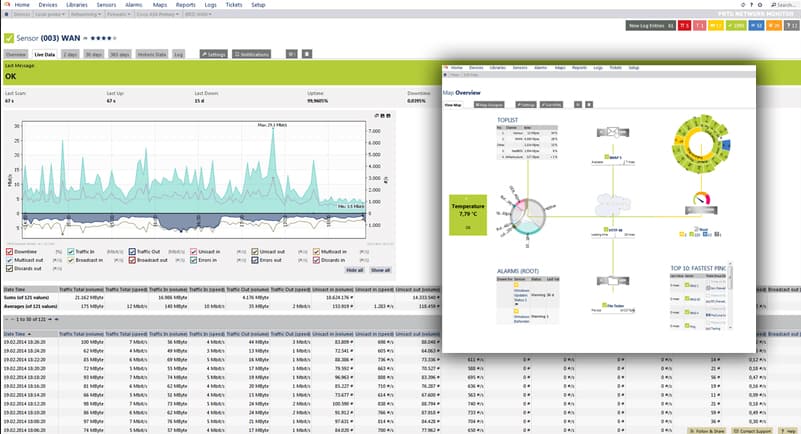Click the pie chart graphic in Map Overview
This screenshot has height=434, width=801.
pyautogui.click(x=528, y=216)
